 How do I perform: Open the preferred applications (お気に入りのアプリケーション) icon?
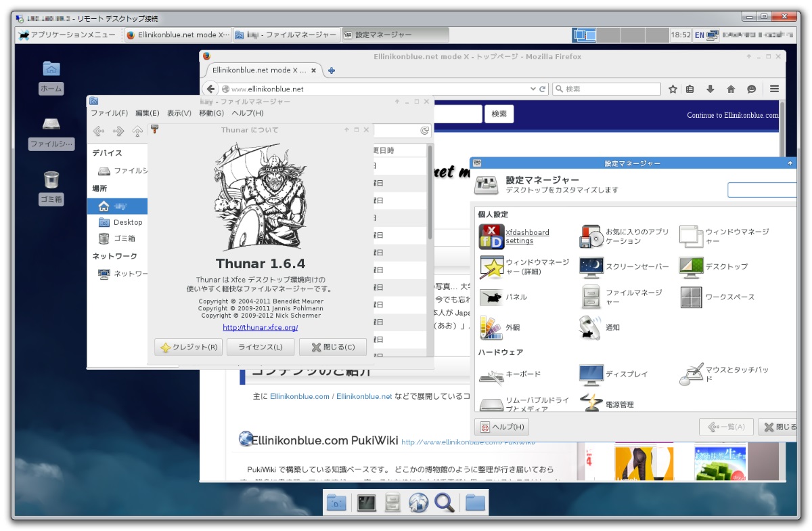coord(591,236)
